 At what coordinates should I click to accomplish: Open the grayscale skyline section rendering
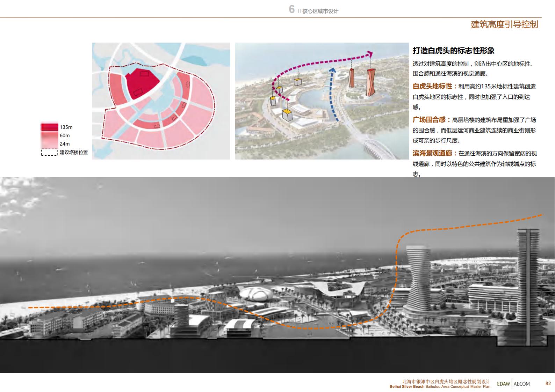(x=277, y=275)
